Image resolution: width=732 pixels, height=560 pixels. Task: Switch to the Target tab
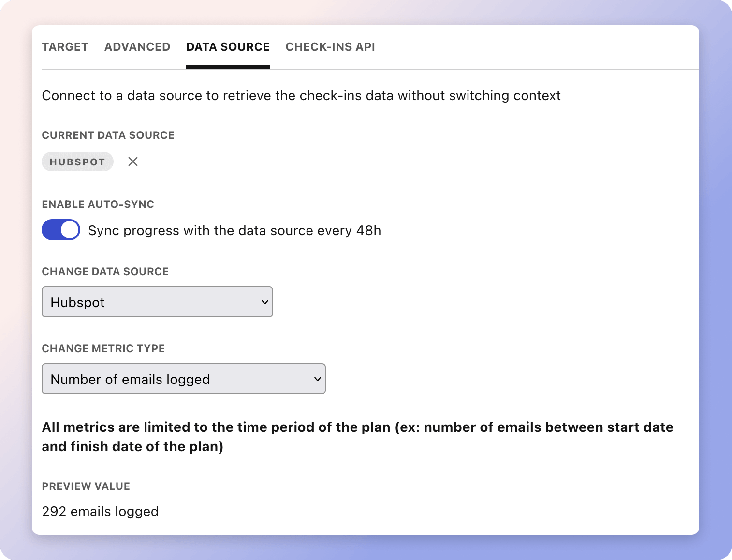coord(65,47)
